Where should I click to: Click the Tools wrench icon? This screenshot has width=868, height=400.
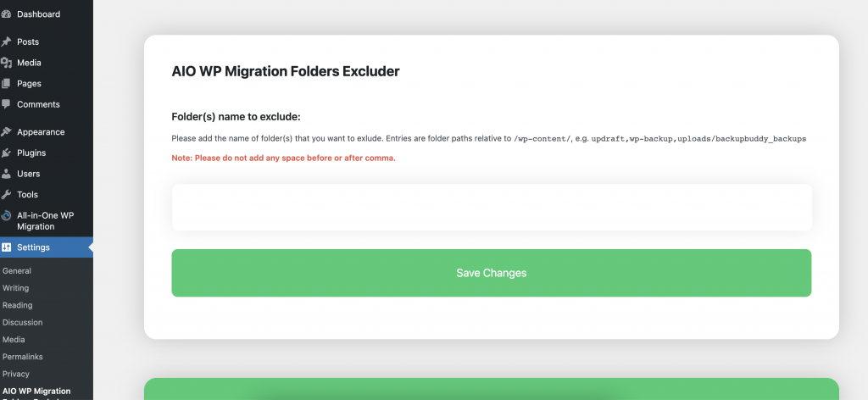pyautogui.click(x=6, y=194)
